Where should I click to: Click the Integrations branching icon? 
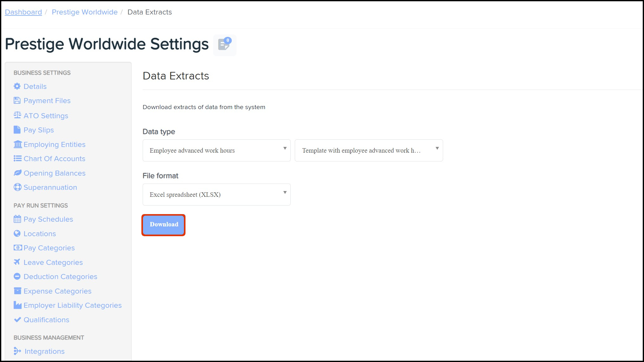pos(17,351)
